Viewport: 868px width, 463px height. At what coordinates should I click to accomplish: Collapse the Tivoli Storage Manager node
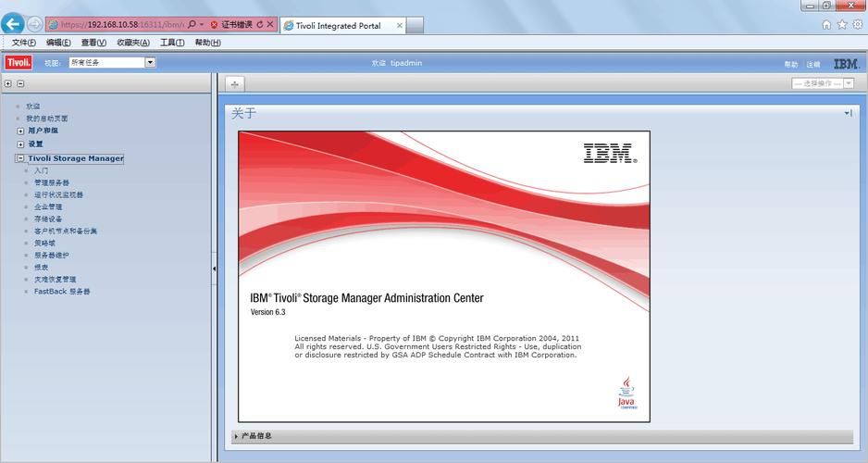click(20, 158)
